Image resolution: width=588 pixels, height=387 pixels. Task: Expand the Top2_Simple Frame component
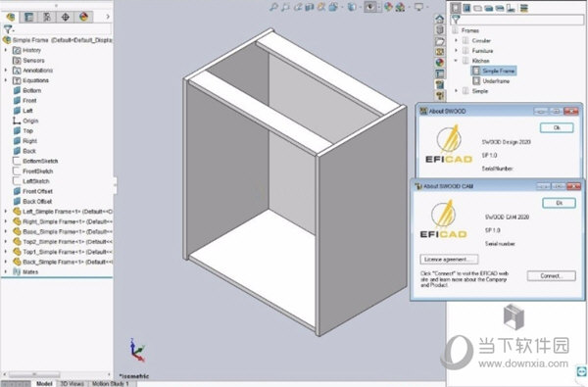click(x=6, y=242)
